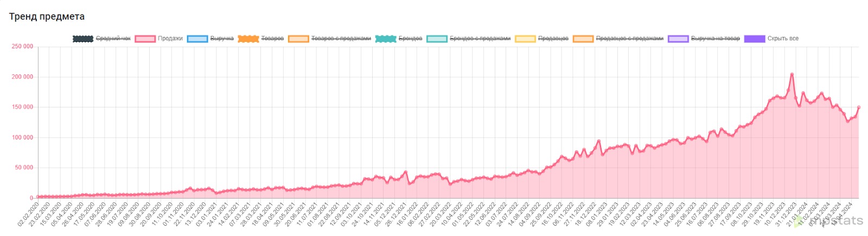Click the blue 'Выручка' legend box
This screenshot has width=868, height=236.
[197, 39]
